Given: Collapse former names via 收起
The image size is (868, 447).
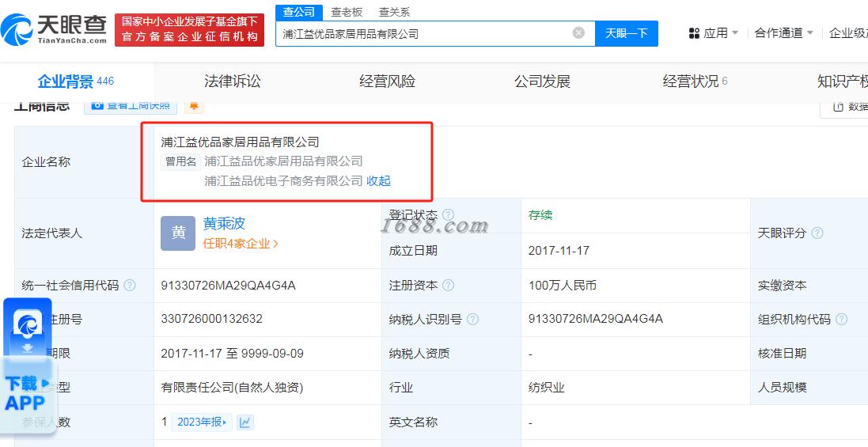Looking at the screenshot, I should pyautogui.click(x=379, y=181).
